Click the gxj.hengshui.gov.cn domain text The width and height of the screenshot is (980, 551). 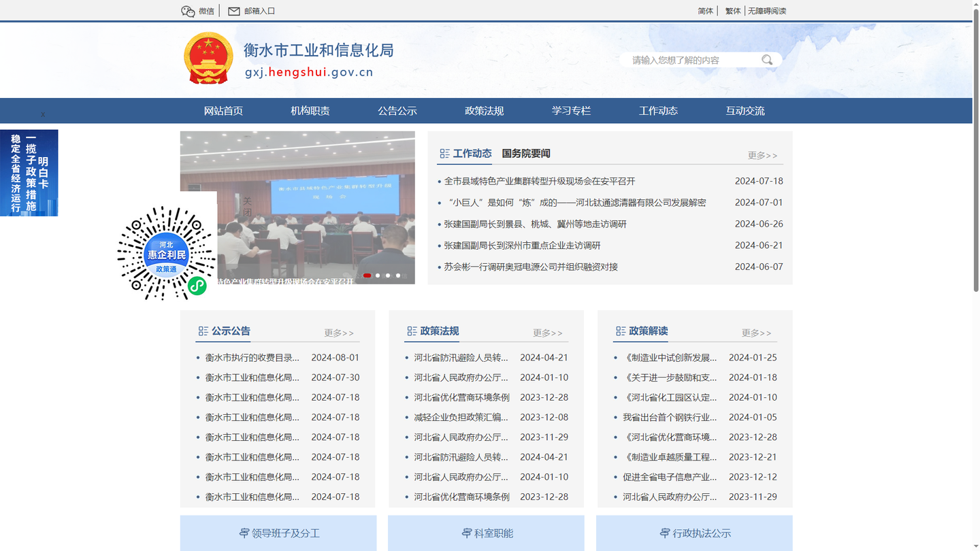coord(309,72)
